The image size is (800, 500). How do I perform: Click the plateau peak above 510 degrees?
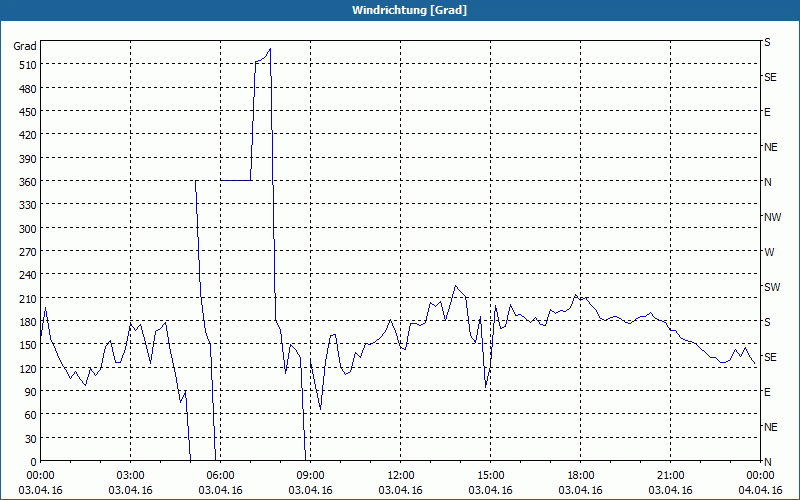click(x=262, y=57)
